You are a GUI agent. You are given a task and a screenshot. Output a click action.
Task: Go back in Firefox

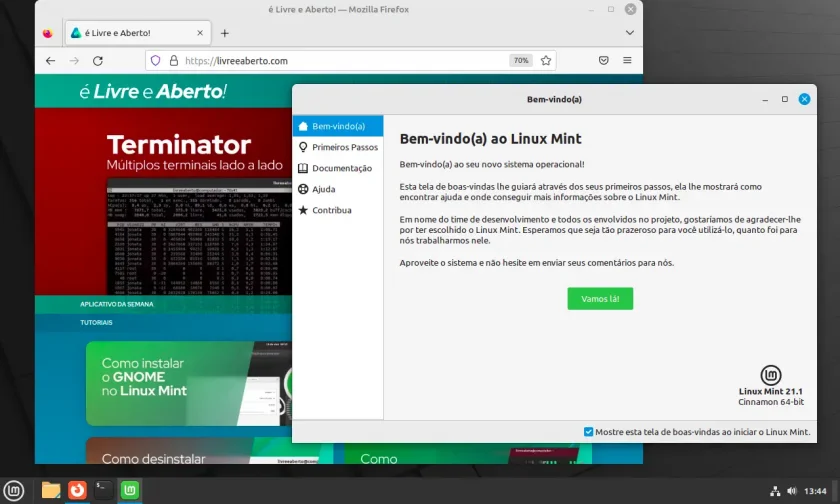tap(50, 61)
